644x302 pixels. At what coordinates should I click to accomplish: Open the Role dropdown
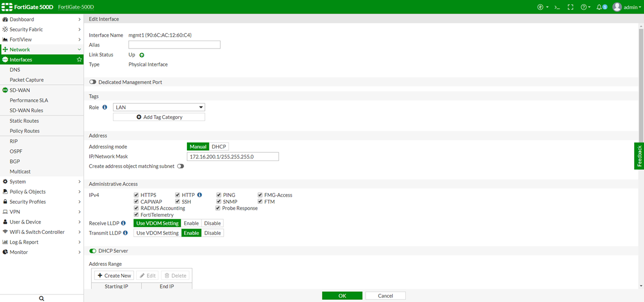pyautogui.click(x=159, y=108)
